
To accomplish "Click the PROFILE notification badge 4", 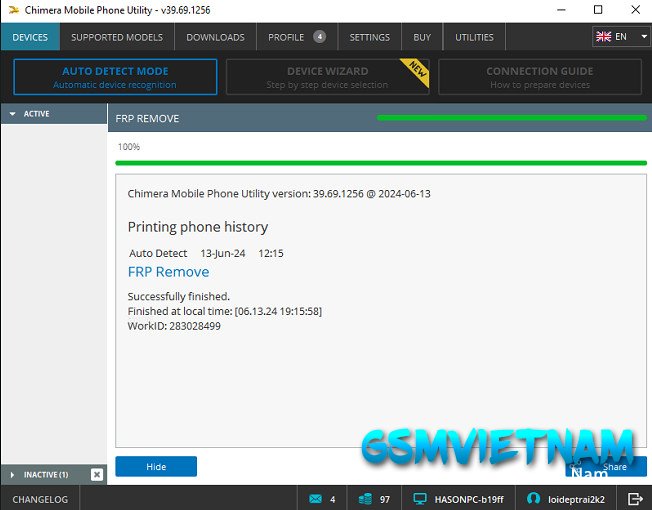I will click(x=319, y=37).
